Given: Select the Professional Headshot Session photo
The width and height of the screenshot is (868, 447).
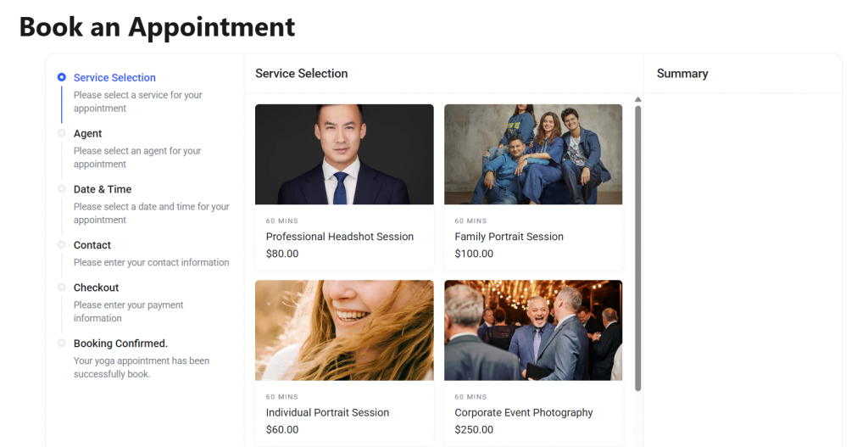Looking at the screenshot, I should click(x=344, y=154).
